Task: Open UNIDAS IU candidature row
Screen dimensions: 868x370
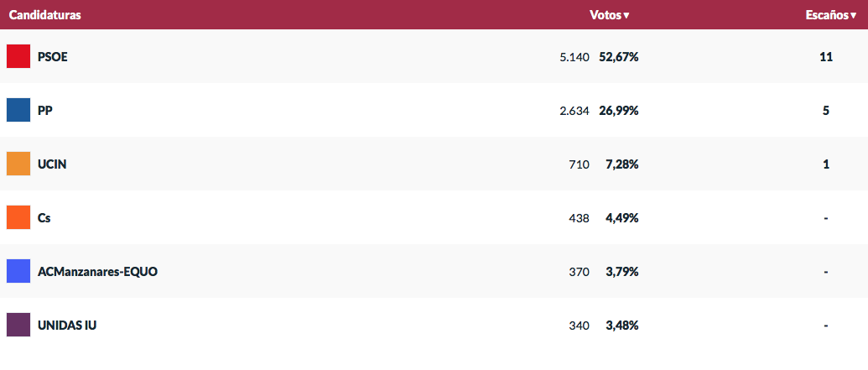Action: click(x=434, y=326)
